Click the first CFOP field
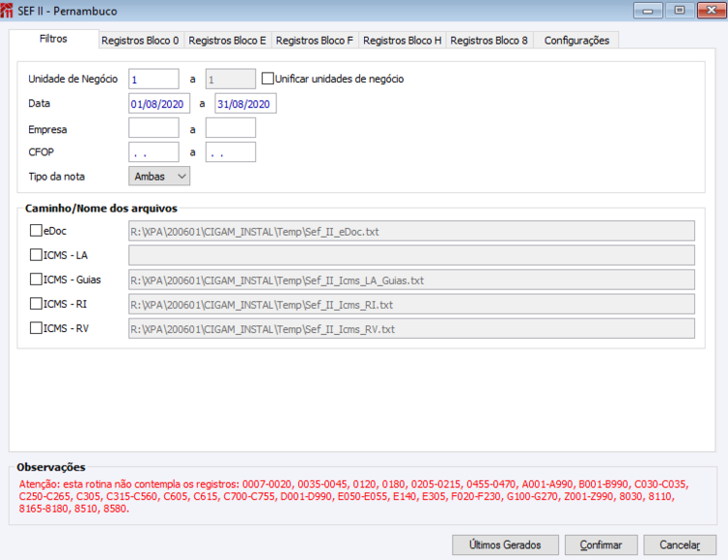728x560 pixels. (x=153, y=152)
